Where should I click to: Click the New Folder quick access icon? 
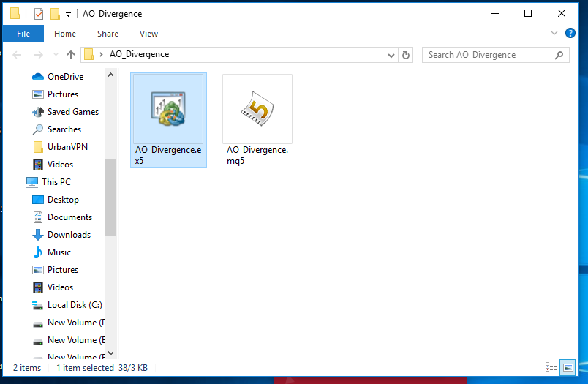(x=55, y=14)
